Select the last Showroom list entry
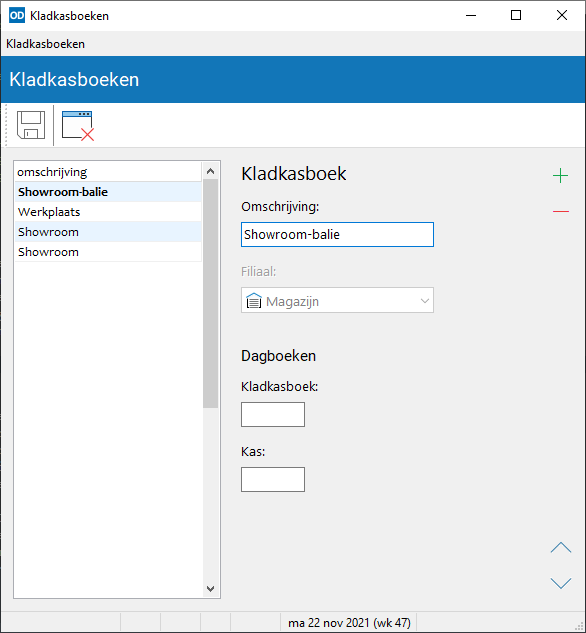586x633 pixels. (x=108, y=252)
